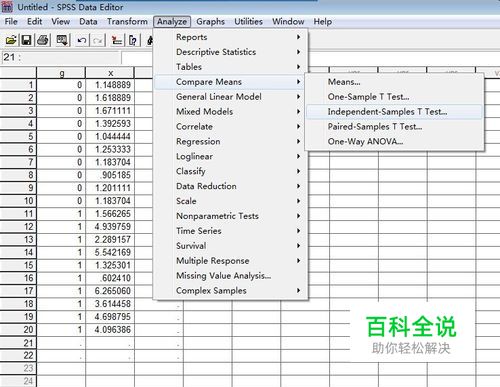500x387 pixels.
Task: Click cell value 5.542169
Action: pos(110,252)
